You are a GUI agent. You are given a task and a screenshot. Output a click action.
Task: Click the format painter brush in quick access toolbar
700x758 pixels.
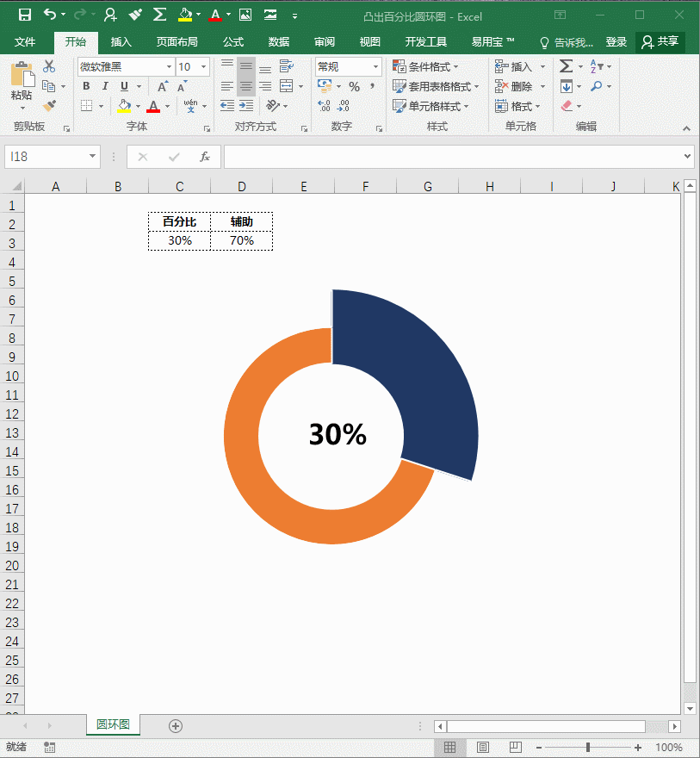pos(135,15)
